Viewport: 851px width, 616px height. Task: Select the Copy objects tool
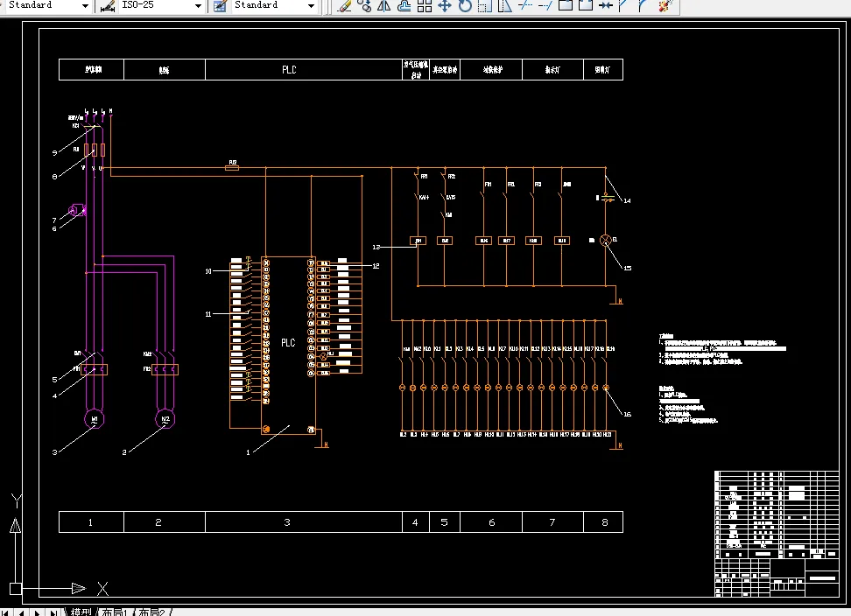click(x=365, y=6)
